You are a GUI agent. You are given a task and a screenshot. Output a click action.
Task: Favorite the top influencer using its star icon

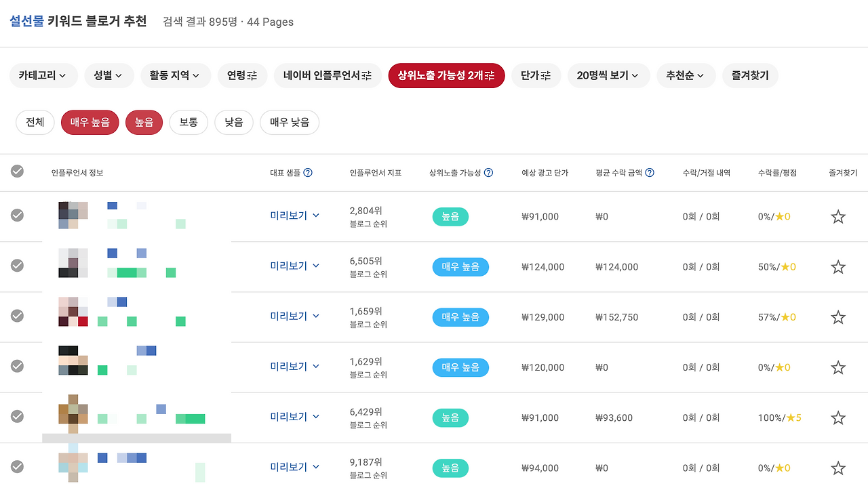tap(838, 216)
